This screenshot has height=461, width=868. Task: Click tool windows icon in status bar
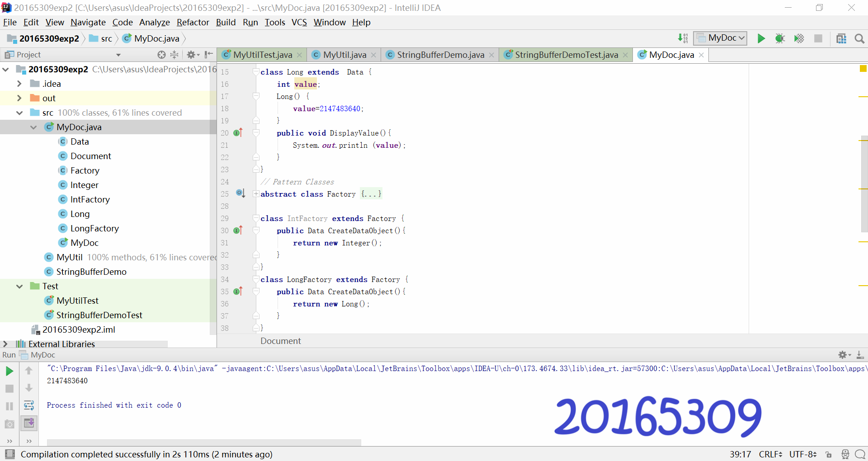(9, 454)
